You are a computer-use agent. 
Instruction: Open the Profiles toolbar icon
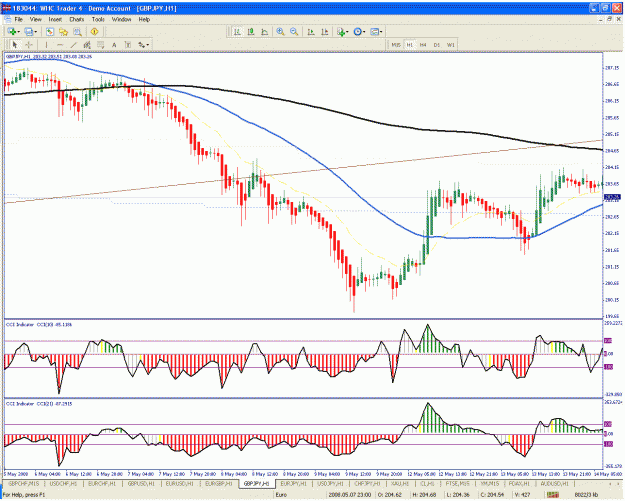point(28,31)
